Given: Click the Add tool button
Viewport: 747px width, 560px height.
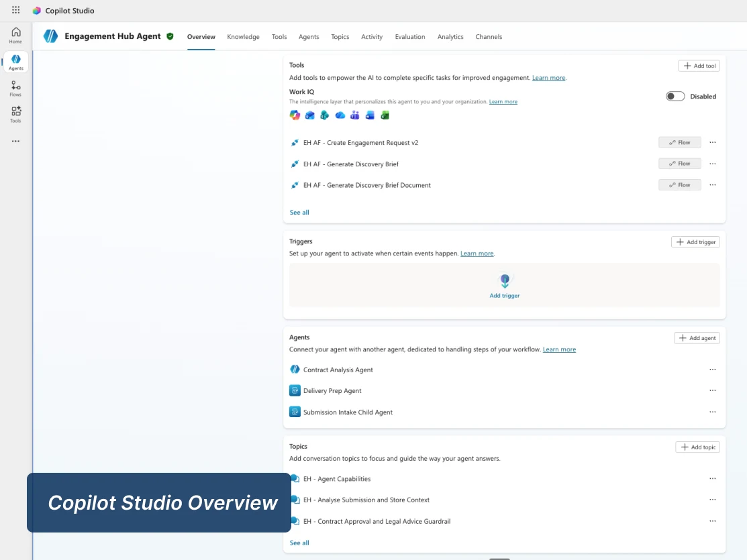Looking at the screenshot, I should coord(699,66).
